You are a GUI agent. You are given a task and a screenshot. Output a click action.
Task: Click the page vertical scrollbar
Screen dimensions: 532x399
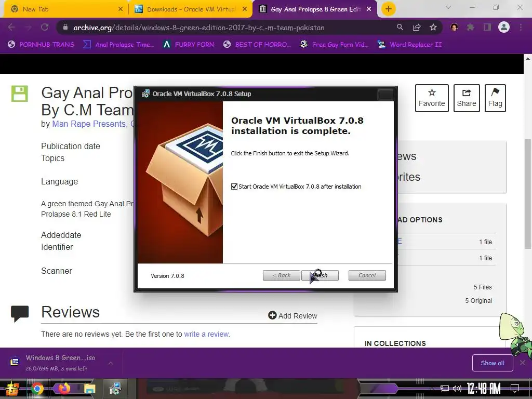point(528,194)
